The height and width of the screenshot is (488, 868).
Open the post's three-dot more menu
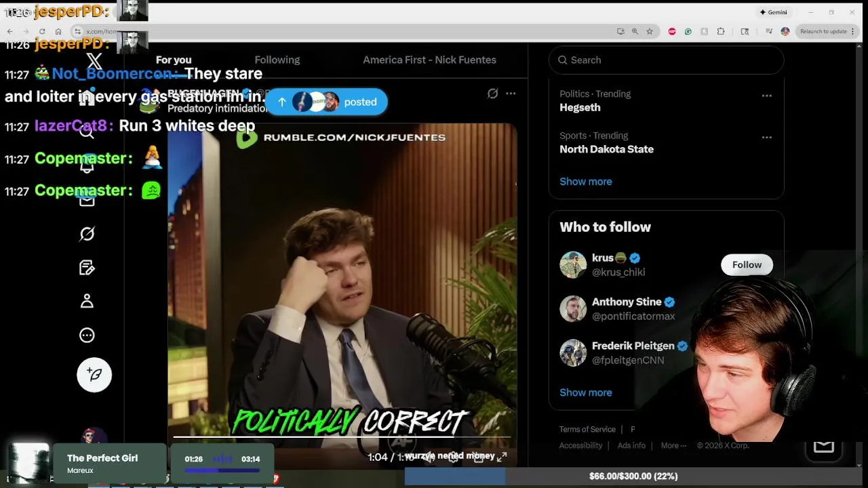pyautogui.click(x=511, y=94)
